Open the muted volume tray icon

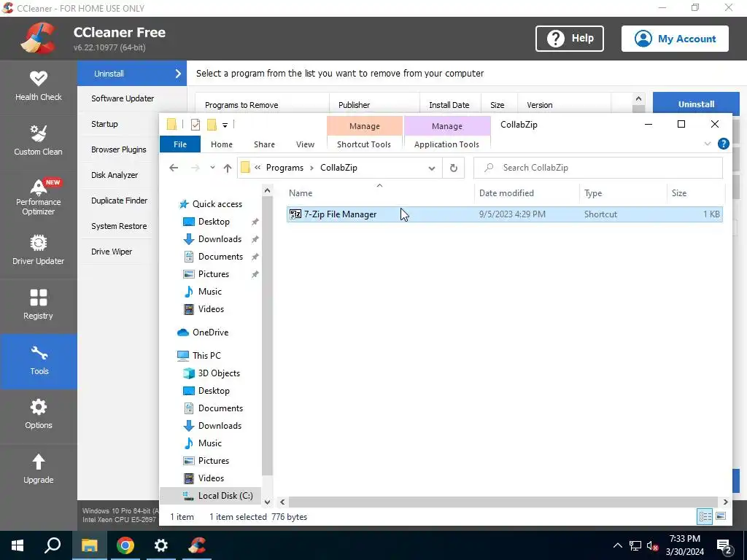click(653, 545)
